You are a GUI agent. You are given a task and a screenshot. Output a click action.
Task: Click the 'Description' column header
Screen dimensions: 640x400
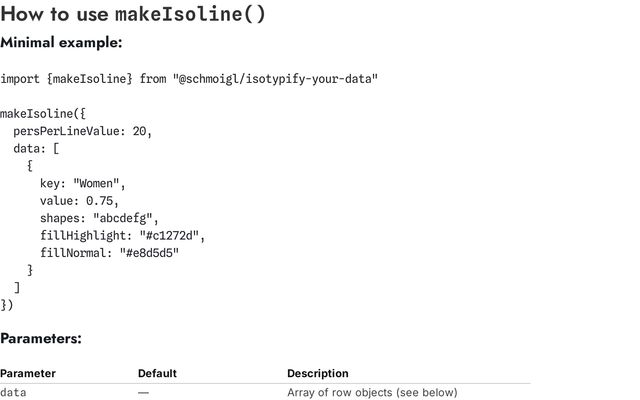pos(318,373)
